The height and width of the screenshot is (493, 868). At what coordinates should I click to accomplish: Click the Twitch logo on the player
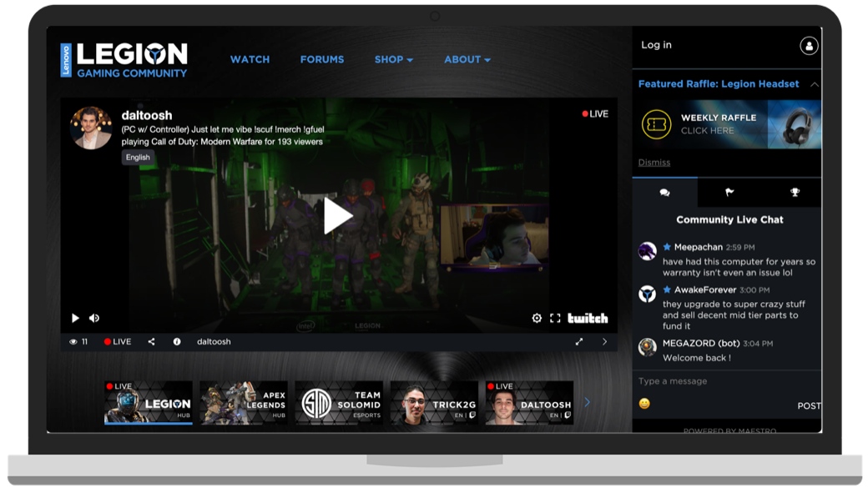[x=588, y=318]
